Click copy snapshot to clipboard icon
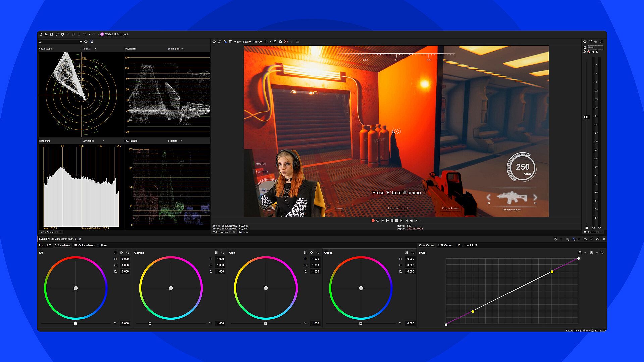644x362 pixels. [275, 42]
